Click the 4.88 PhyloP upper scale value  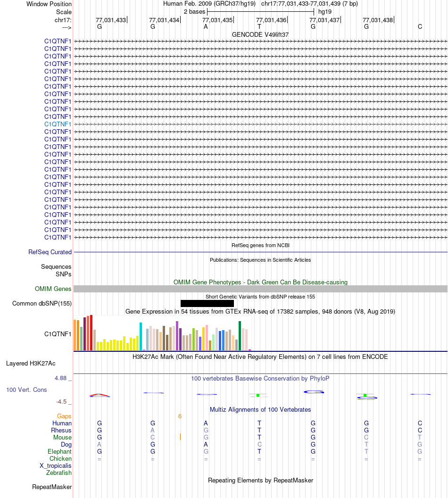tap(61, 378)
